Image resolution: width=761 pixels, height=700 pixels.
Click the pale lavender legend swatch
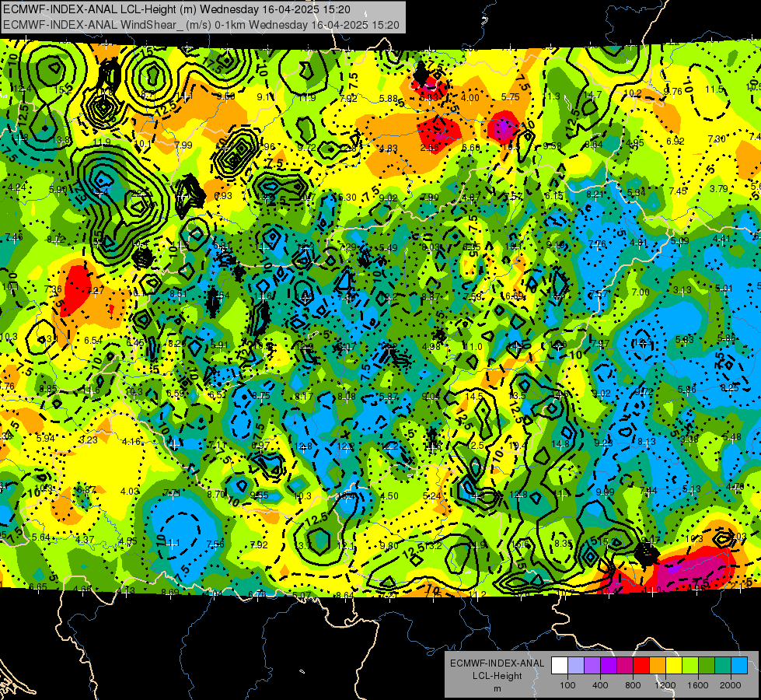point(576,666)
